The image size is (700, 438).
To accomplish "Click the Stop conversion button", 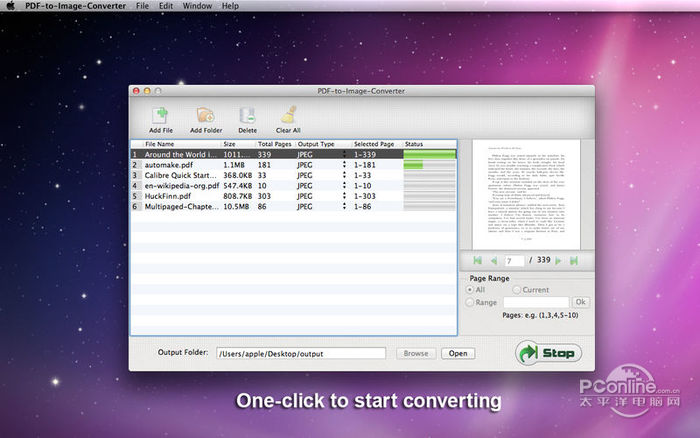I will [549, 353].
